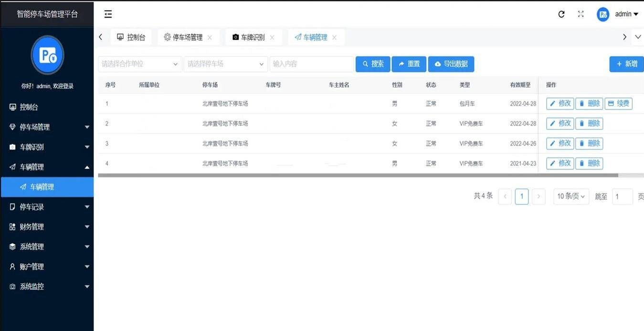Open the 请选择合作单位 dropdown
The image size is (644, 331).
click(140, 64)
